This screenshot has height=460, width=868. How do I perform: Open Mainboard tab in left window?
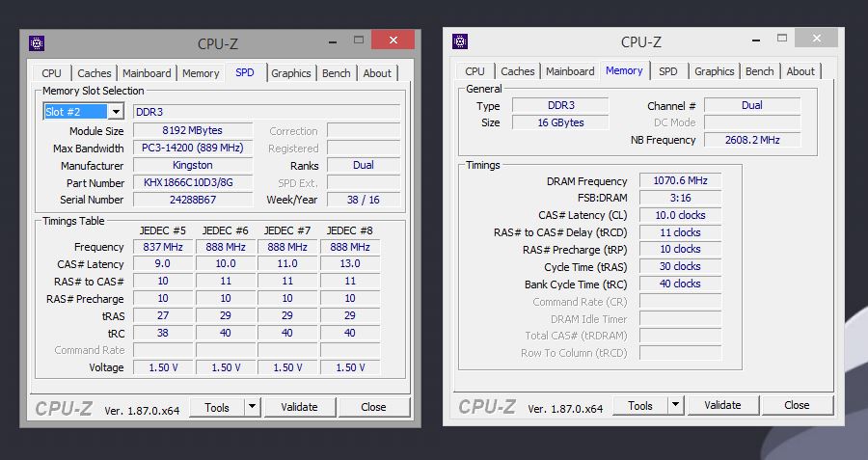[x=147, y=73]
